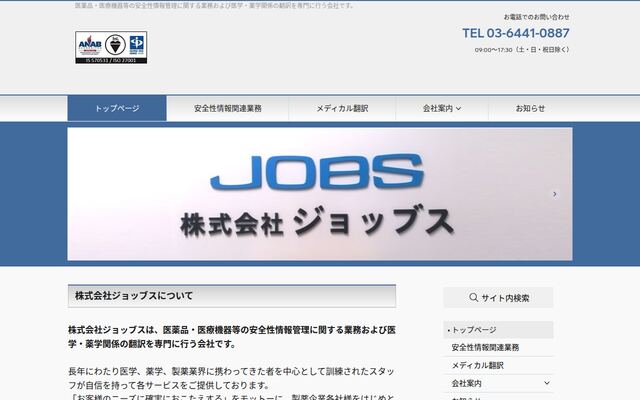This screenshot has height=400, width=640.
Task: Open トップページ navigation tab
Action: pos(117,108)
